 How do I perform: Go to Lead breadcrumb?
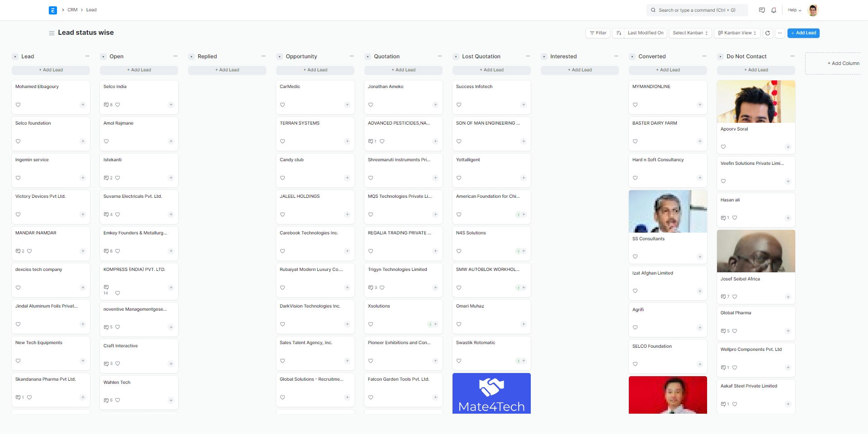pyautogui.click(x=91, y=10)
